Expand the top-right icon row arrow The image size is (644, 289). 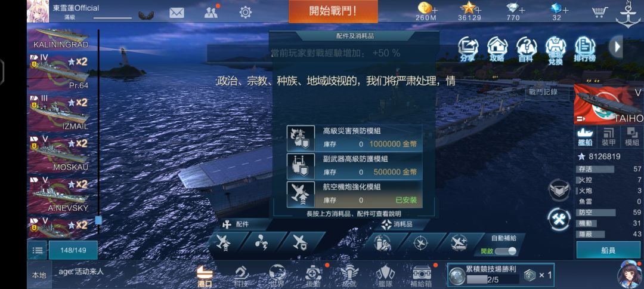coord(617,47)
